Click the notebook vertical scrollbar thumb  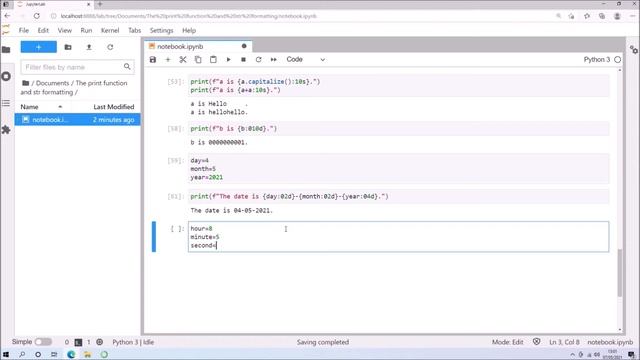(620, 273)
